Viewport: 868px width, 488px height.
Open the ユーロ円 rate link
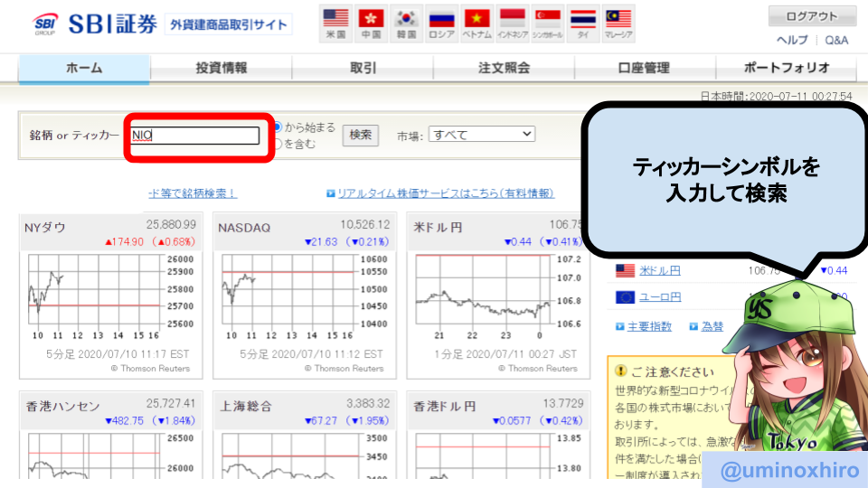(660, 297)
